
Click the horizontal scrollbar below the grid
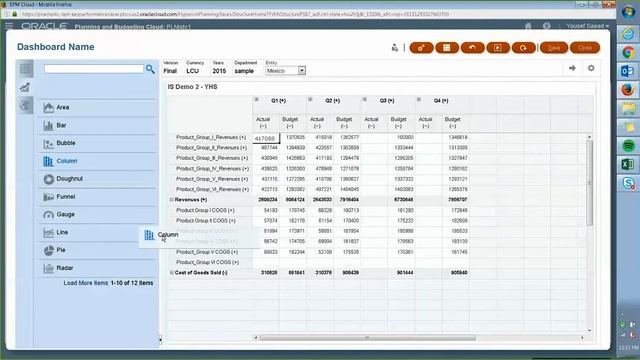point(367,338)
